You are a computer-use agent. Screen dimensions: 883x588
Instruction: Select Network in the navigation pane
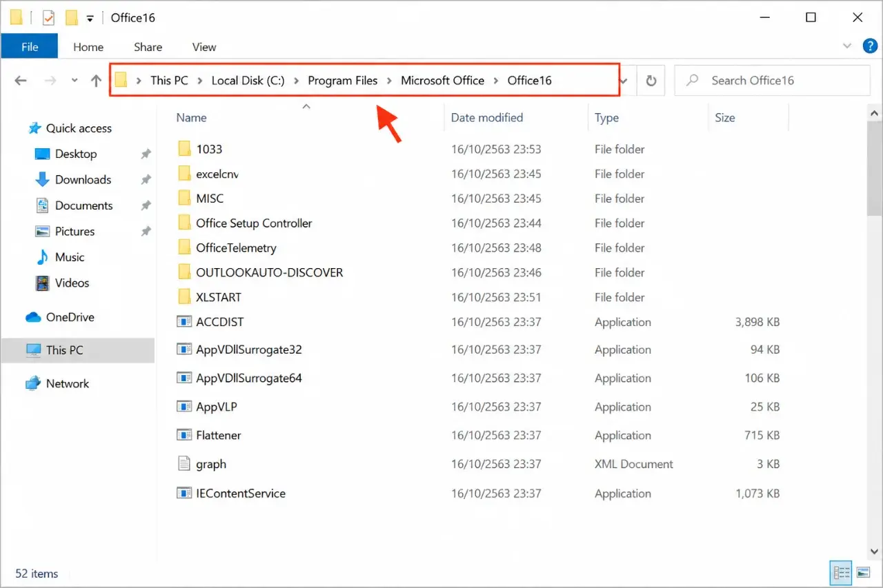(x=67, y=383)
